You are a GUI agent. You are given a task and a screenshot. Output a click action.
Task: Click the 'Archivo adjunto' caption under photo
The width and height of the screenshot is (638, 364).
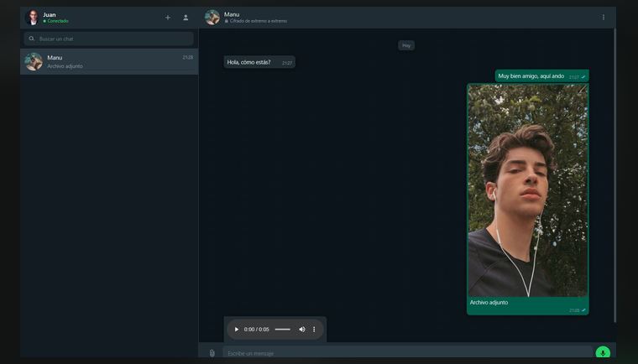point(489,303)
